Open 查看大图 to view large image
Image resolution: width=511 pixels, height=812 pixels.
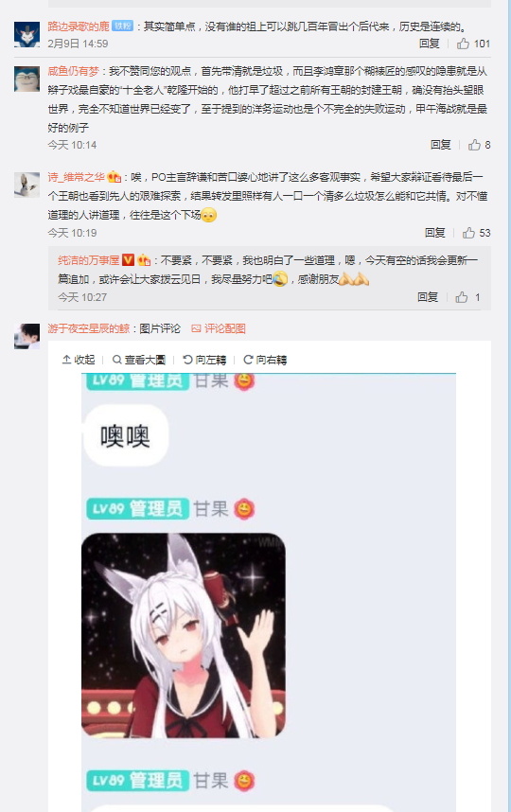(139, 360)
